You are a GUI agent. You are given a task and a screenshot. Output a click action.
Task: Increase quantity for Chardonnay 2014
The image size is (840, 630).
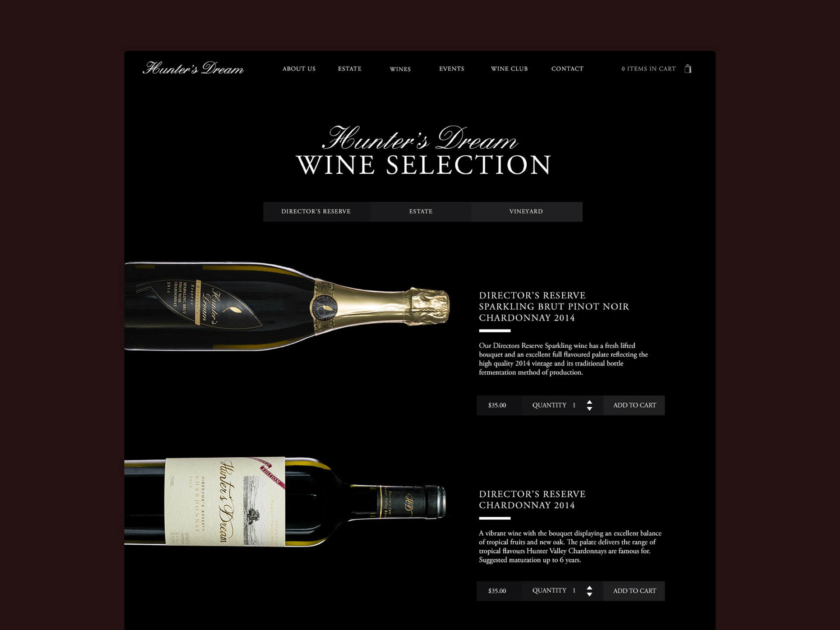point(589,587)
